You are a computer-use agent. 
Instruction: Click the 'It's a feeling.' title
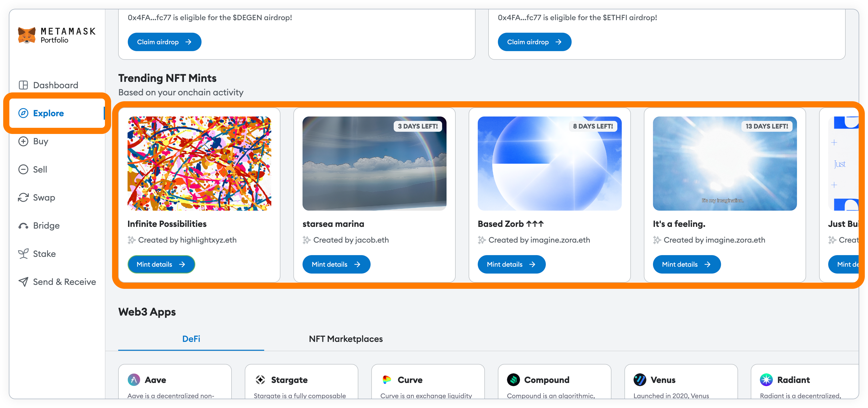679,224
